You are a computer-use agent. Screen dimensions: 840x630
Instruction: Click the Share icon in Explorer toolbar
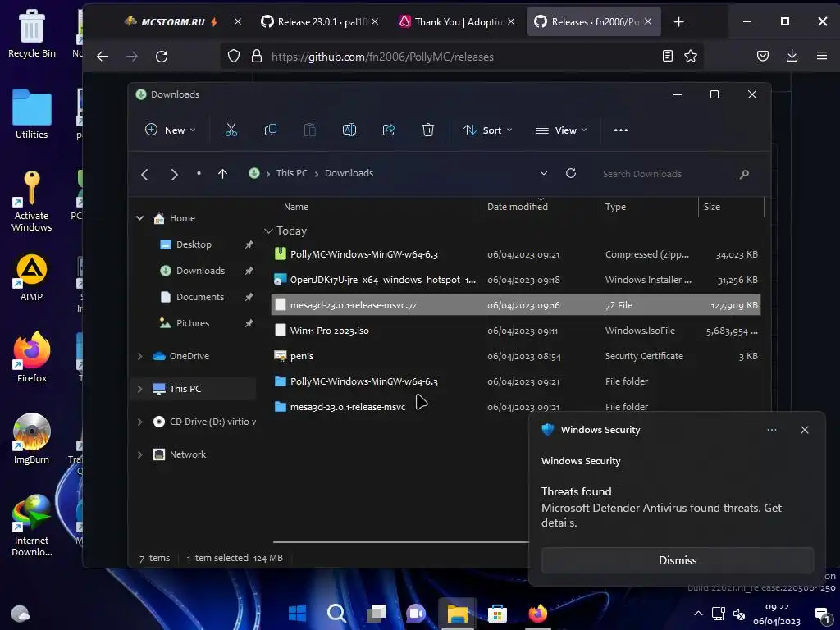point(388,130)
